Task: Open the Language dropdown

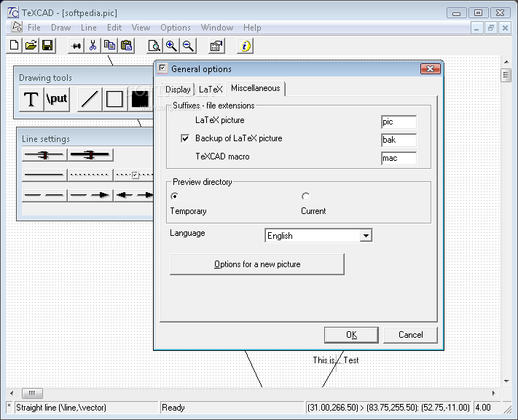Action: pos(366,235)
